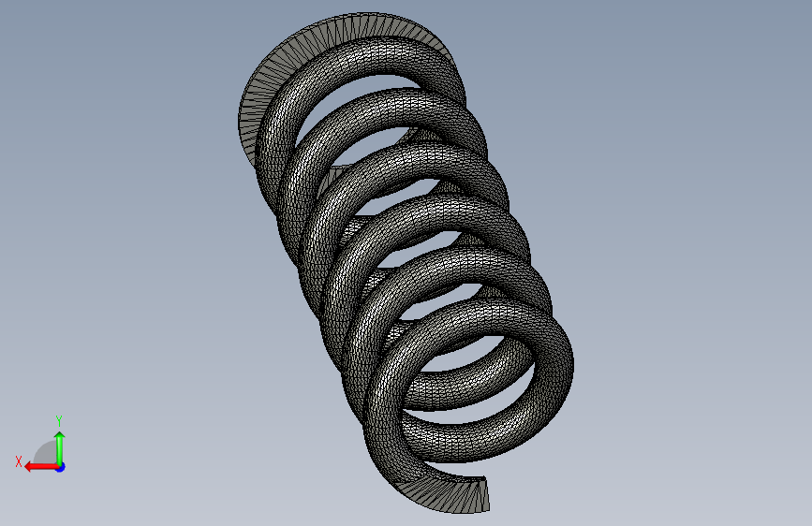This screenshot has height=526, width=812.
Task: Click the red X axis arrow on the triad
Action: point(40,467)
